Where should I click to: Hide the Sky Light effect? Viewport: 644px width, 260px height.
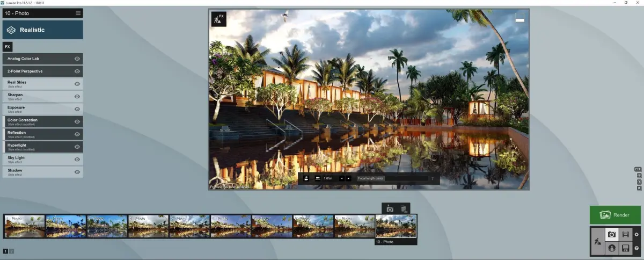click(x=77, y=160)
